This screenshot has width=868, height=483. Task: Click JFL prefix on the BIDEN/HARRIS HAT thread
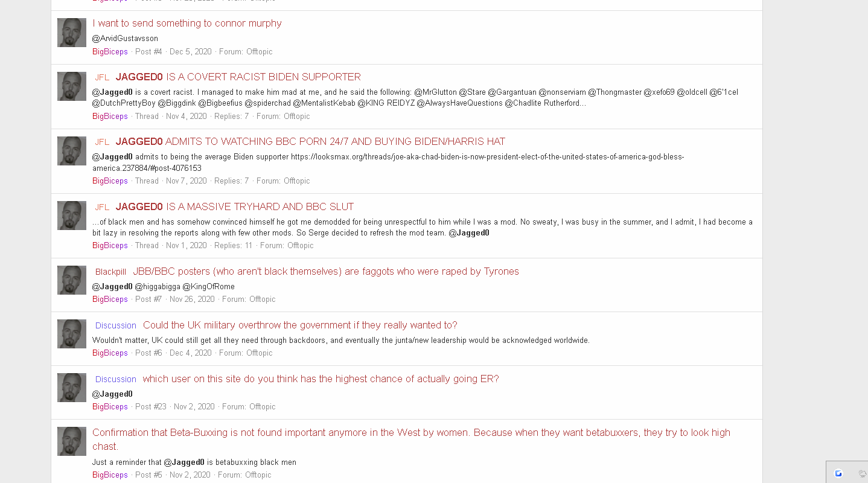pos(102,142)
